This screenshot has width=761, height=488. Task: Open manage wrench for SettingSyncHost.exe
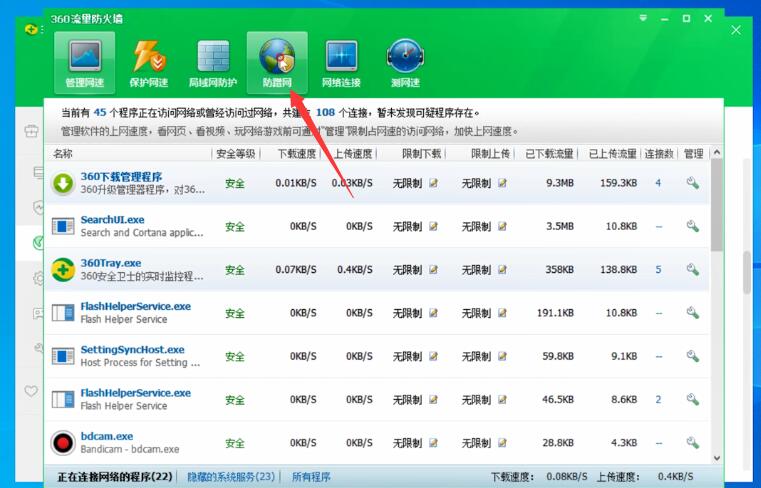coord(693,356)
